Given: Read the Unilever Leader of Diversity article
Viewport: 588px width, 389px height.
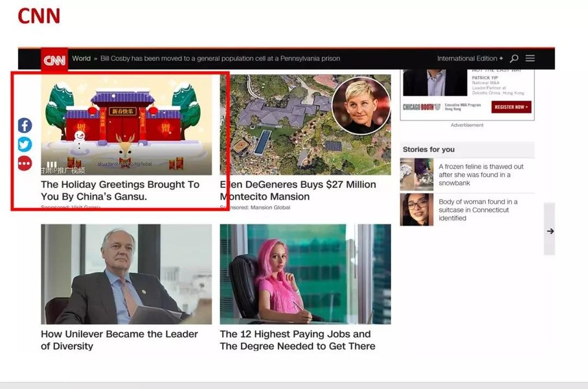Looking at the screenshot, I should pos(119,340).
